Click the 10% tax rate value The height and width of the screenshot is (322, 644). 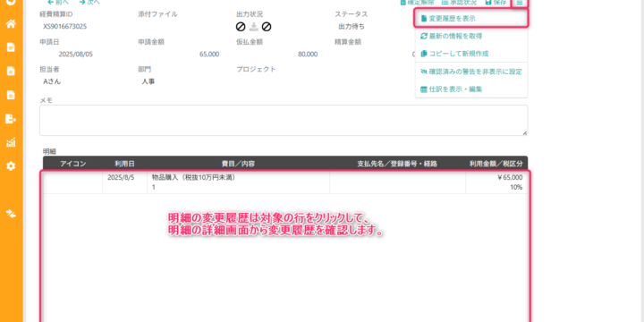click(516, 187)
